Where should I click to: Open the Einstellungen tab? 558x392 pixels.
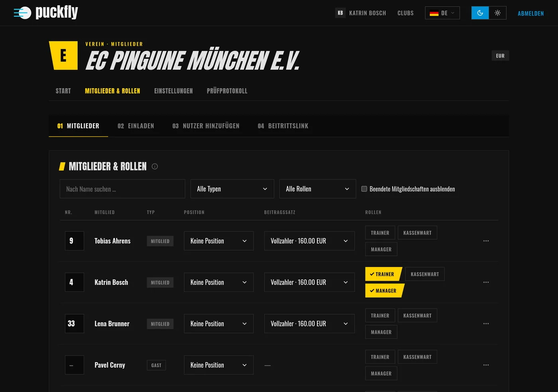(173, 91)
